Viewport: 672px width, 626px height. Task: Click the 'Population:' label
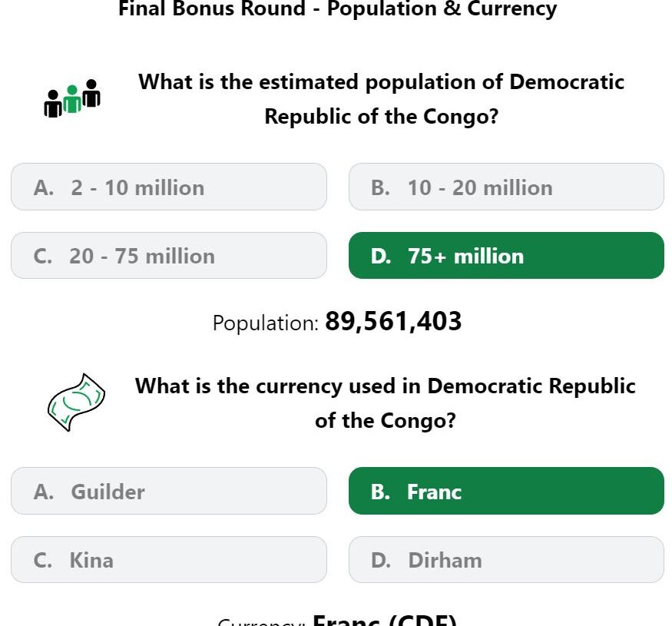266,323
